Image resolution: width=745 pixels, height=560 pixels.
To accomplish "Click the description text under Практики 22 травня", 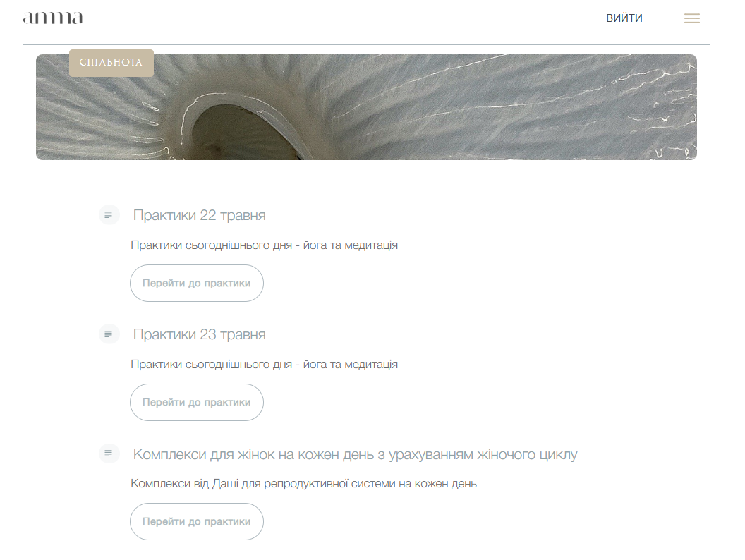I will point(264,245).
